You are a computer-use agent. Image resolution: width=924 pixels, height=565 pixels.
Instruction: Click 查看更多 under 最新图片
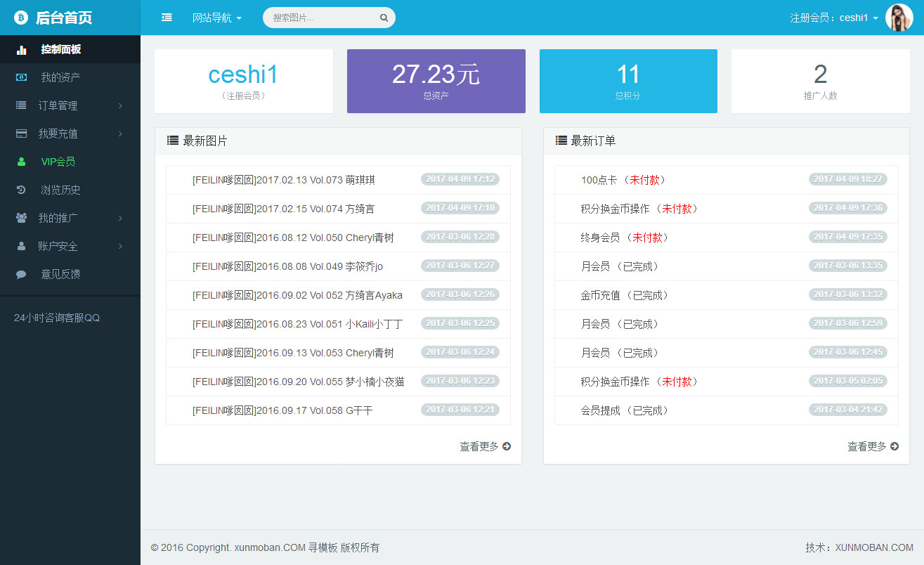tap(485, 446)
